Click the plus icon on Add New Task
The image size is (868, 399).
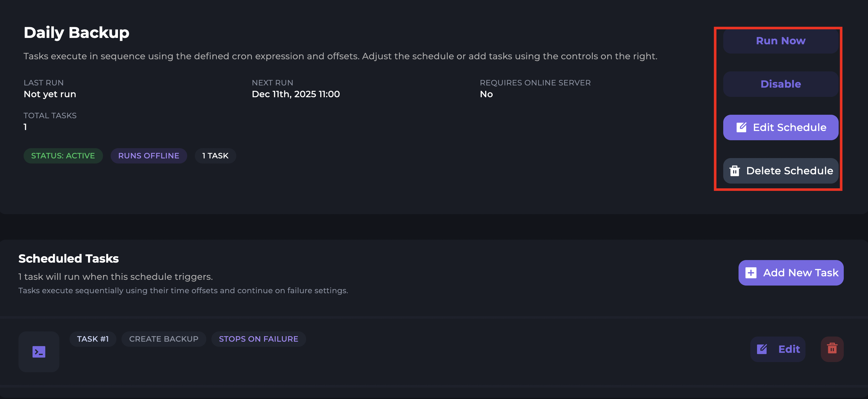(751, 273)
